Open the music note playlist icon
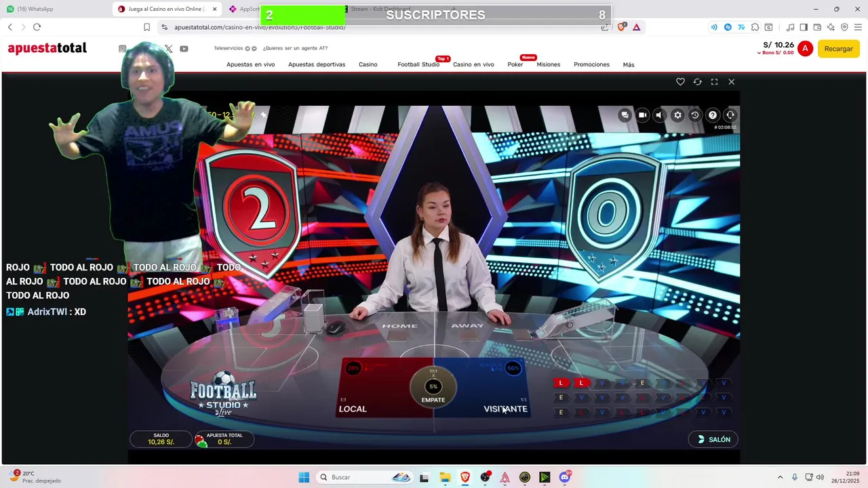The width and height of the screenshot is (868, 488). click(x=790, y=27)
